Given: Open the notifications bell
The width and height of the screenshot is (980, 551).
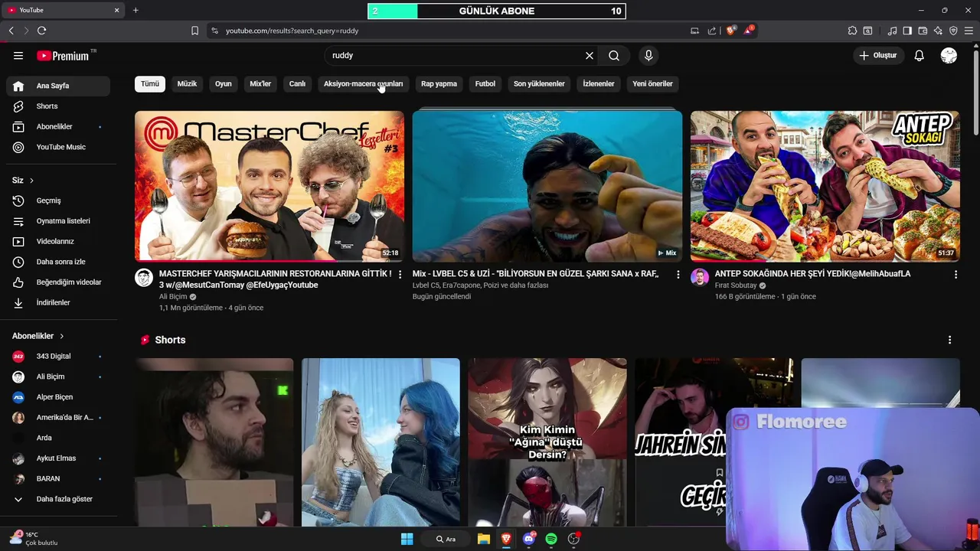Looking at the screenshot, I should coord(920,56).
